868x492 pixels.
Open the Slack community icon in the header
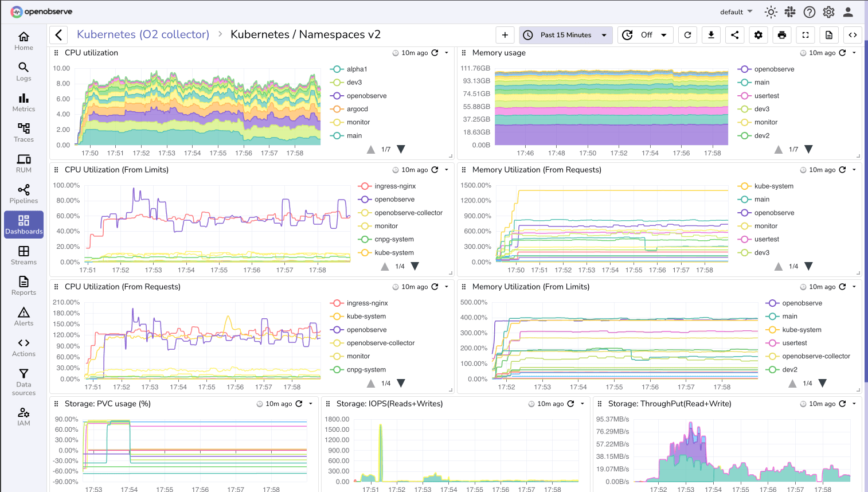(x=790, y=11)
